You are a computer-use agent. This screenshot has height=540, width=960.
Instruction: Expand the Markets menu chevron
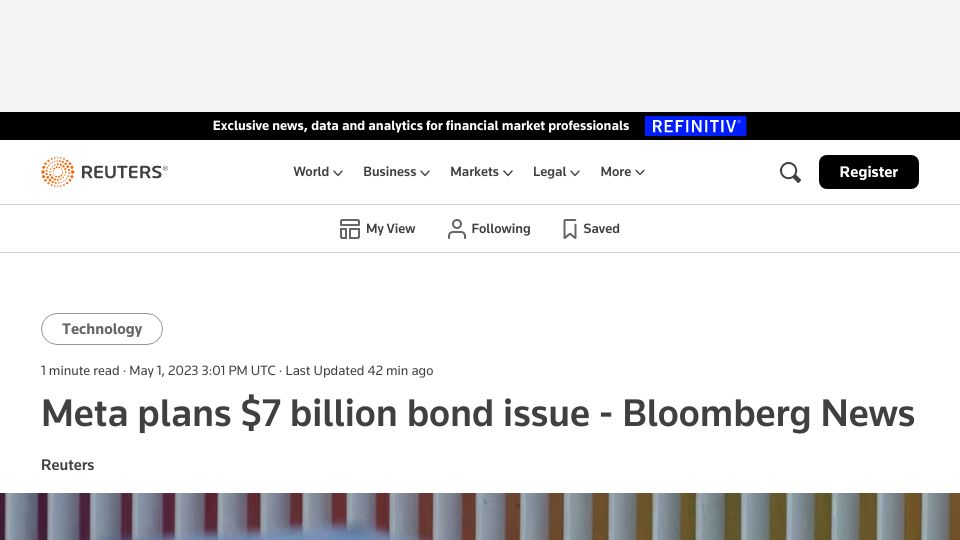(x=508, y=173)
